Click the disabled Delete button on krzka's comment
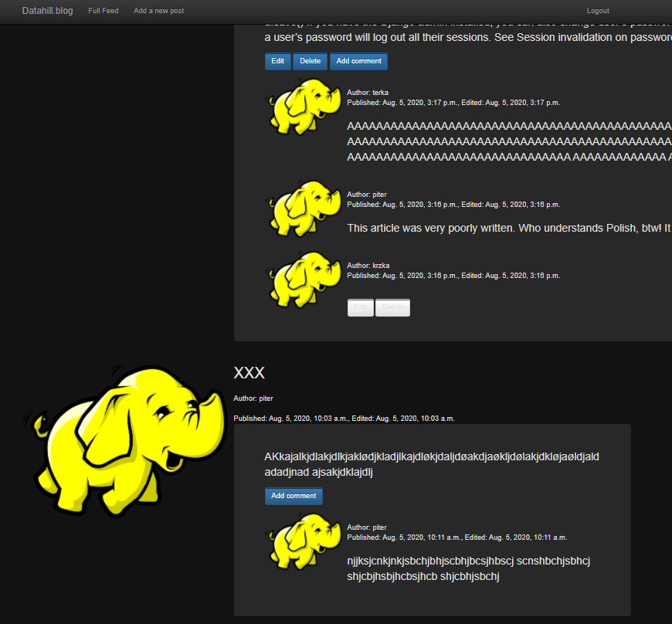This screenshot has height=624, width=672. coord(392,307)
